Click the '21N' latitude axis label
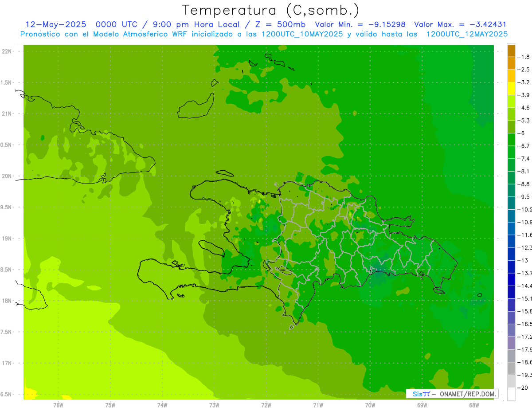 click(6, 114)
